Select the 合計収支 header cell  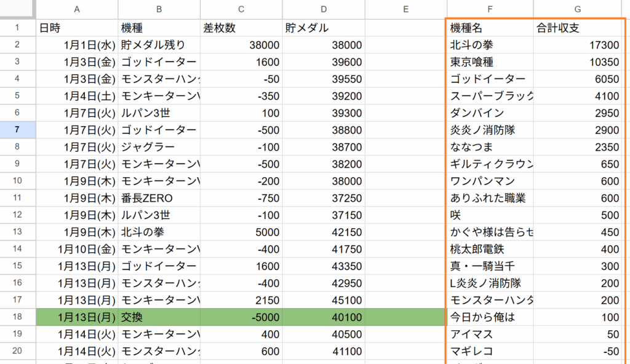(578, 28)
